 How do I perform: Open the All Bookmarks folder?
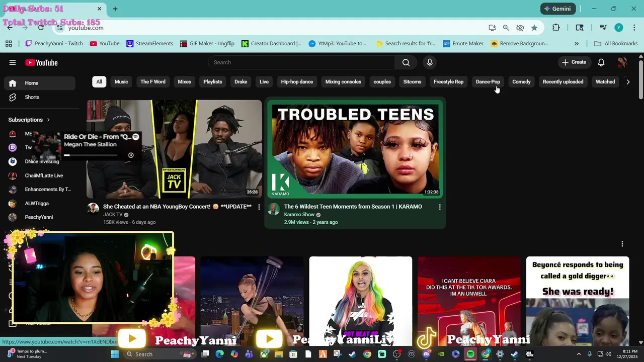(x=616, y=44)
